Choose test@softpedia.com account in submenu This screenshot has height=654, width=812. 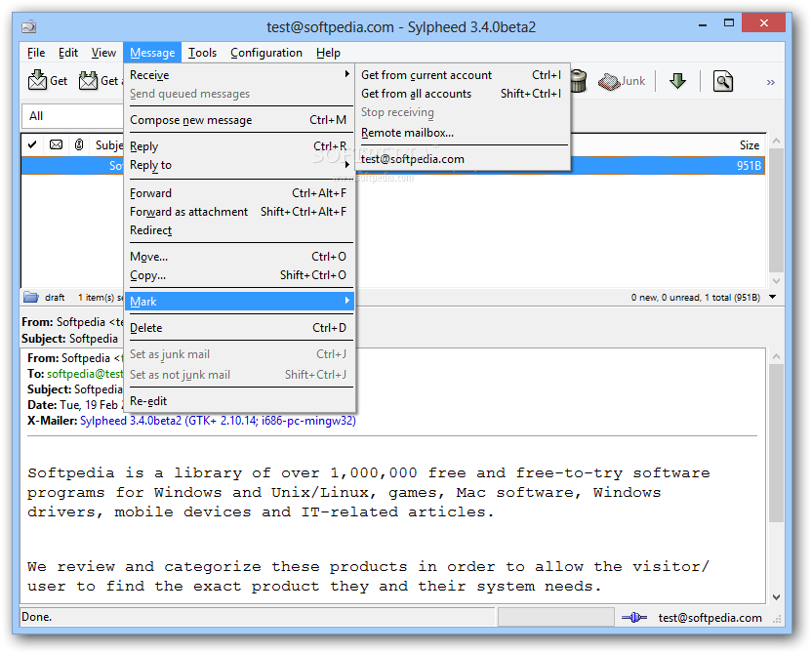(463, 159)
